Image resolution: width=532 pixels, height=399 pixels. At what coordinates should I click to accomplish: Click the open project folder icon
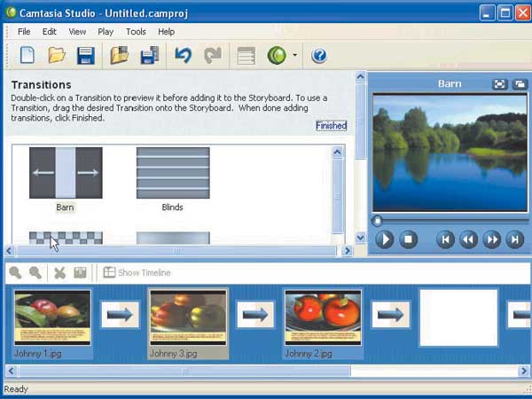click(x=57, y=56)
